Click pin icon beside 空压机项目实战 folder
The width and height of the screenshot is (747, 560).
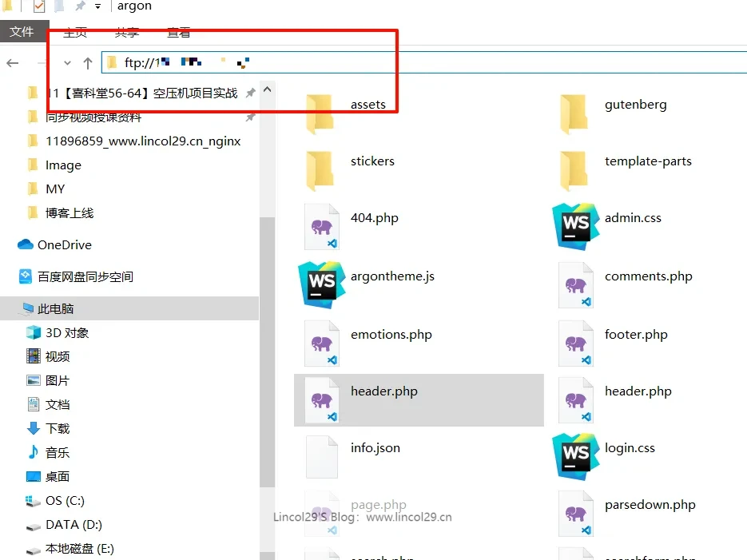(250, 93)
